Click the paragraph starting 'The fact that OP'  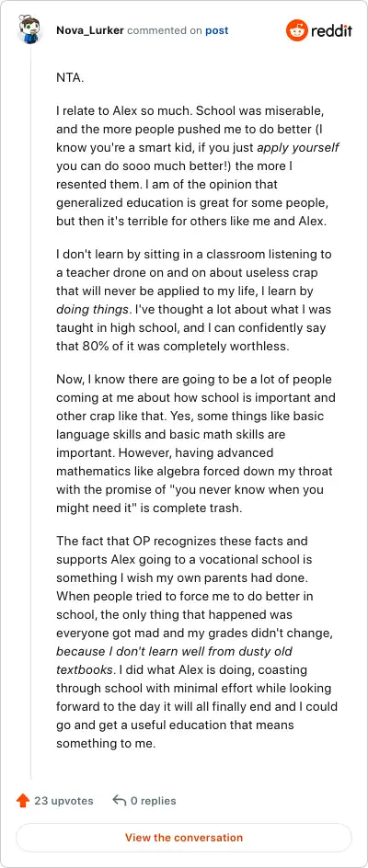point(197,642)
